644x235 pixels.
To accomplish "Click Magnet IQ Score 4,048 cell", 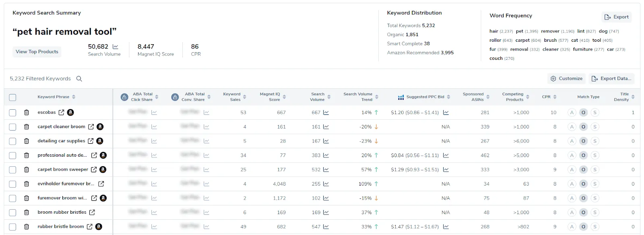I will click(279, 184).
